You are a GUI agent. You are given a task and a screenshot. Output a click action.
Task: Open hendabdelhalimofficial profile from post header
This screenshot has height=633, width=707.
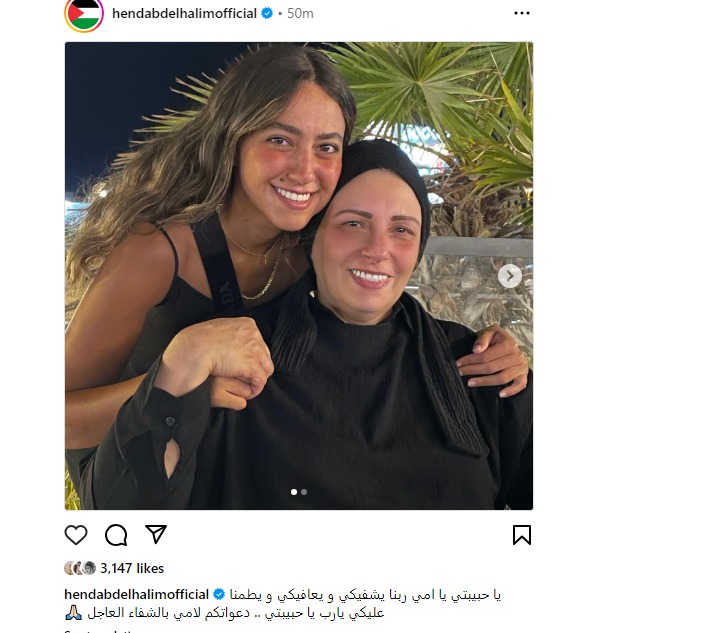pos(184,14)
